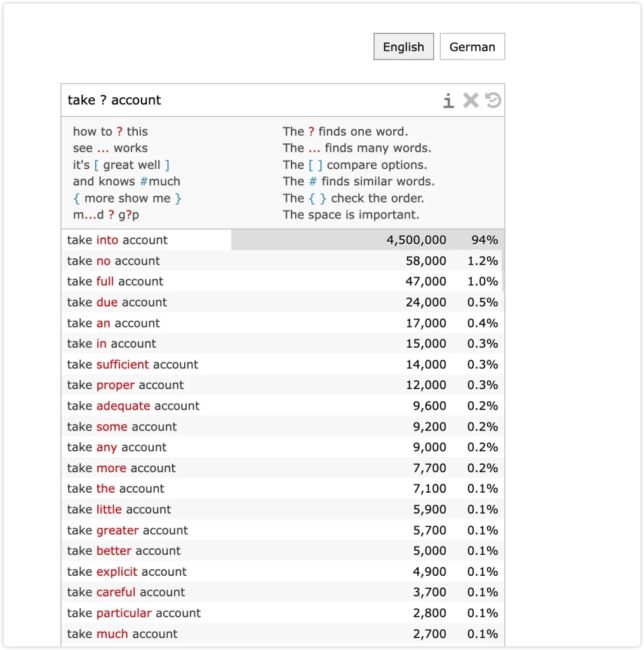Screen dimensions: 644x650
Task: Clear the query with the X icon
Action: (x=471, y=100)
